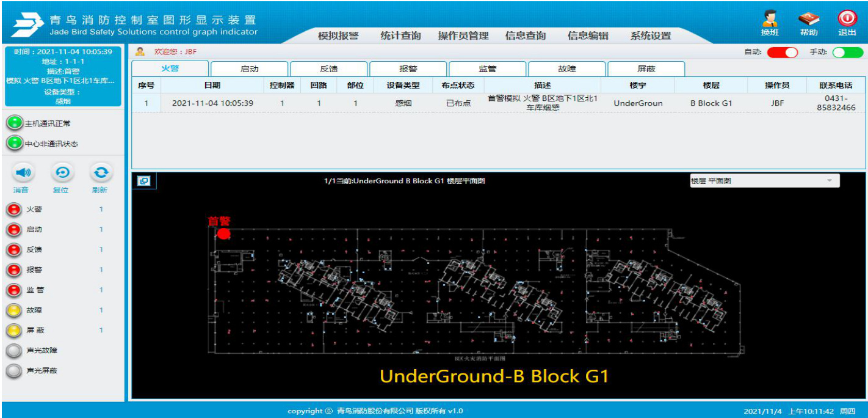Click the 报警 red indicator light
The height and width of the screenshot is (418, 868).
(13, 270)
